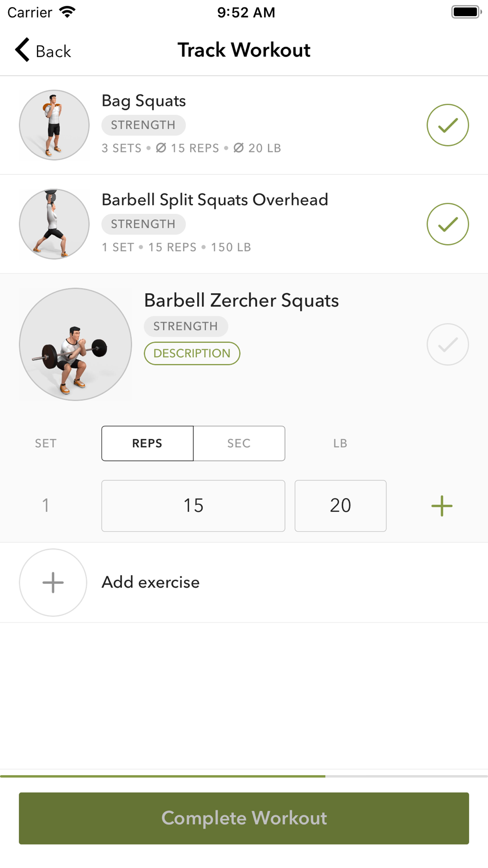Viewport: 488px width, 868px height.
Task: Open Bag Squats exercise illustration
Action: coord(54,125)
